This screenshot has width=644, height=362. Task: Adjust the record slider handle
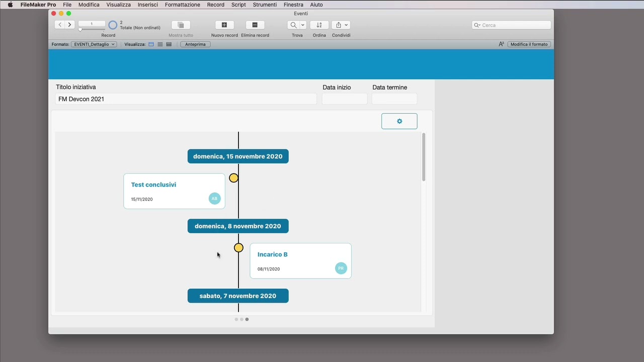click(80, 30)
